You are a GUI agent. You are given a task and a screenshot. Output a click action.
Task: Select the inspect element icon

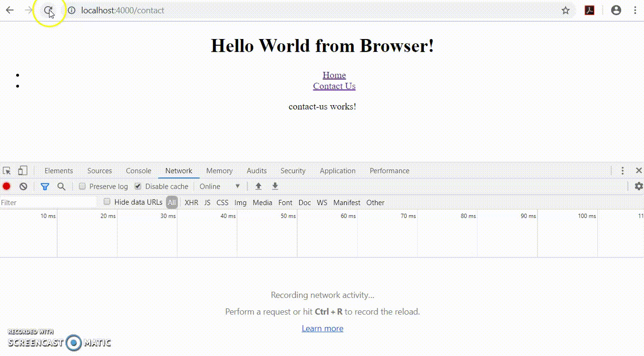click(7, 170)
